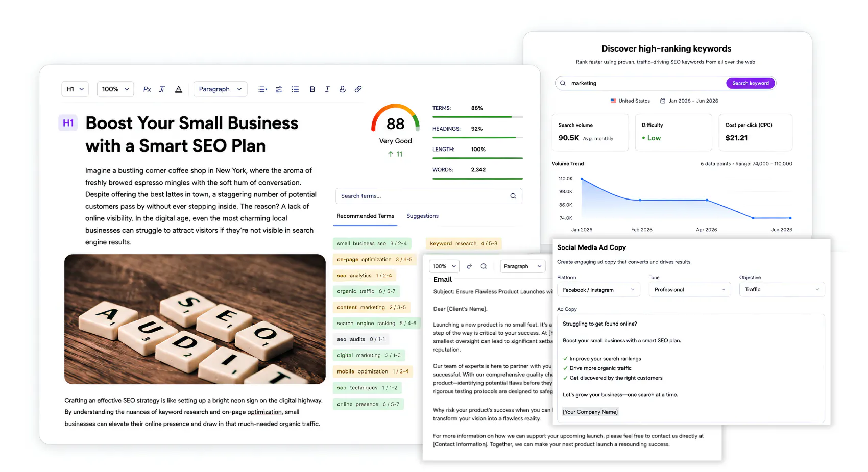Click the Difficulty Low card
868x472 pixels.
[673, 132]
